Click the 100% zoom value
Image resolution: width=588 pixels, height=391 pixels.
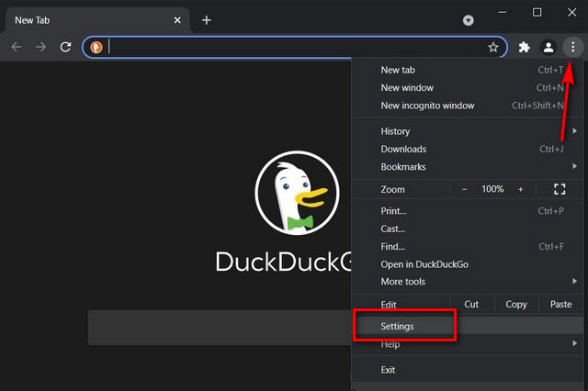pos(492,189)
